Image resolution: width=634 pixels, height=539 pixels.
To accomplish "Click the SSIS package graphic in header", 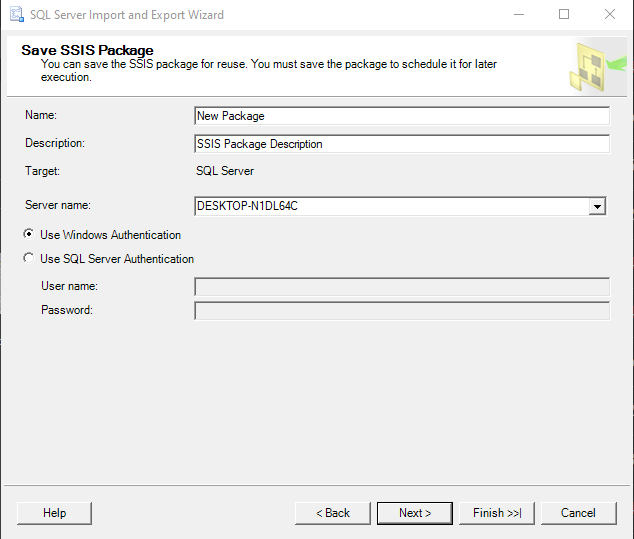I will tap(597, 67).
